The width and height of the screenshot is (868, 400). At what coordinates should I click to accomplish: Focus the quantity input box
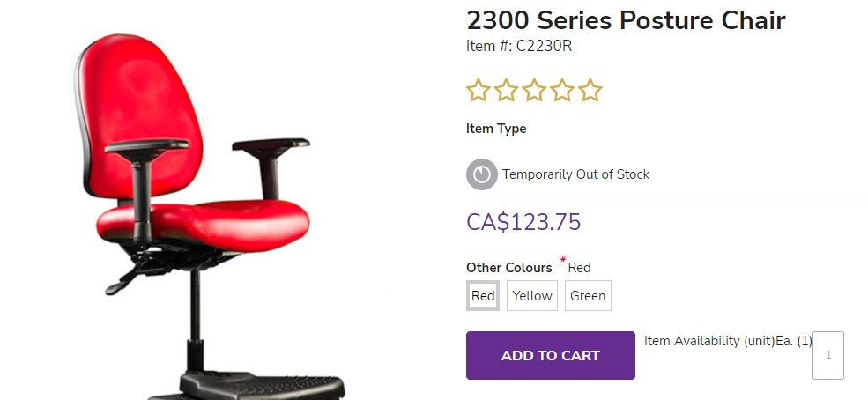pos(828,355)
